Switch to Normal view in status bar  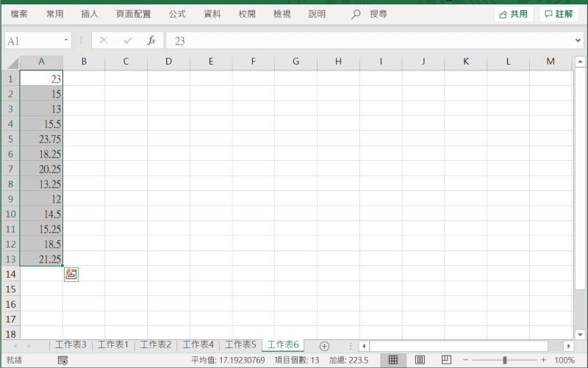(x=393, y=360)
